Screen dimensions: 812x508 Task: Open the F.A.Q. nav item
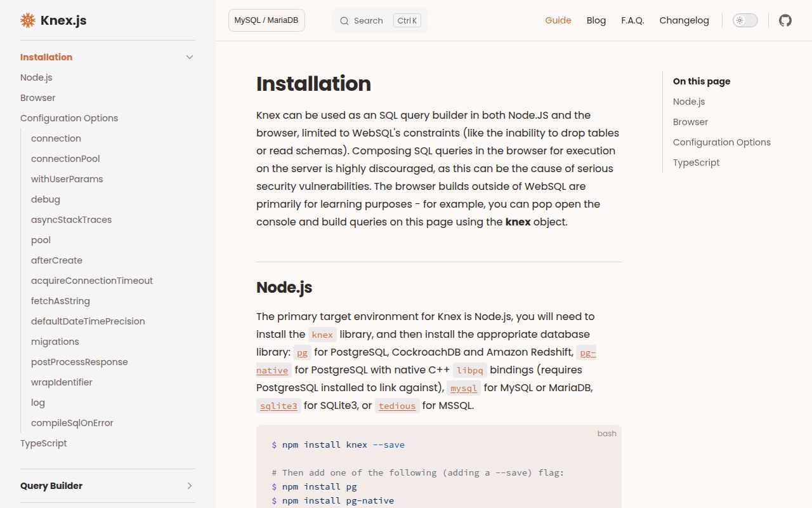632,20
